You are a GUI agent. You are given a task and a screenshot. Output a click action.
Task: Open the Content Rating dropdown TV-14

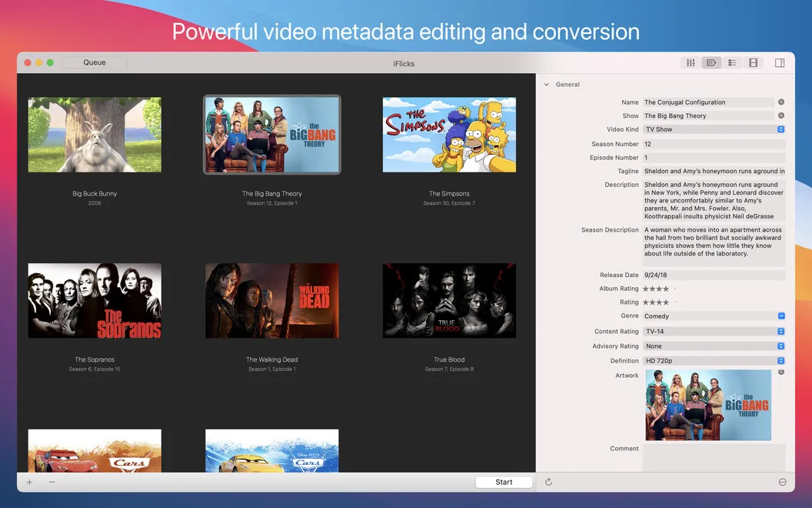(x=714, y=331)
